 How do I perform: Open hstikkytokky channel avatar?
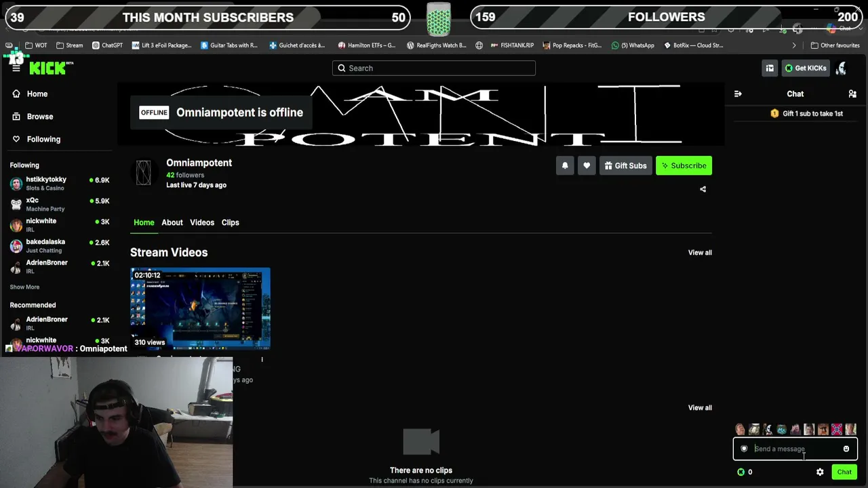pos(16,184)
